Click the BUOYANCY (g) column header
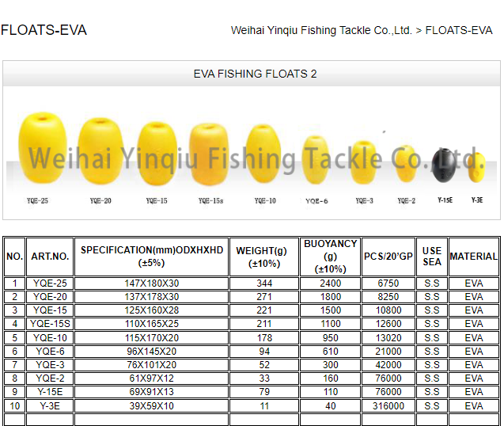The height and width of the screenshot is (426, 504). pyautogui.click(x=330, y=257)
